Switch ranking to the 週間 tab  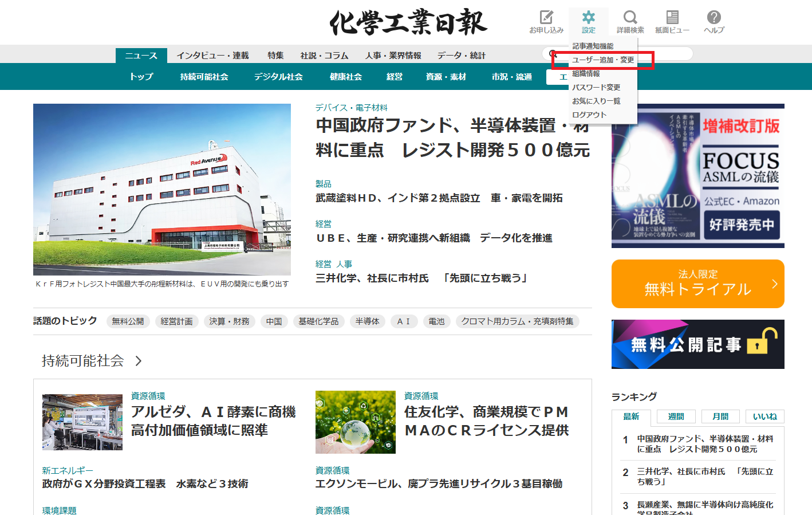tap(675, 416)
